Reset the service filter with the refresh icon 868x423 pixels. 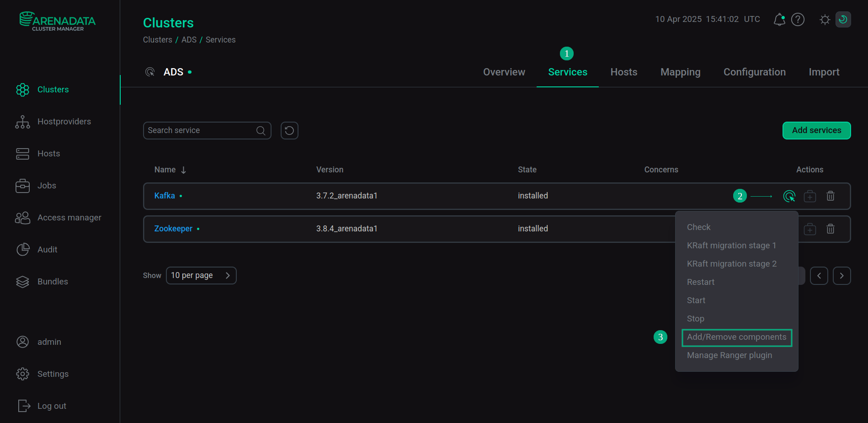289,131
